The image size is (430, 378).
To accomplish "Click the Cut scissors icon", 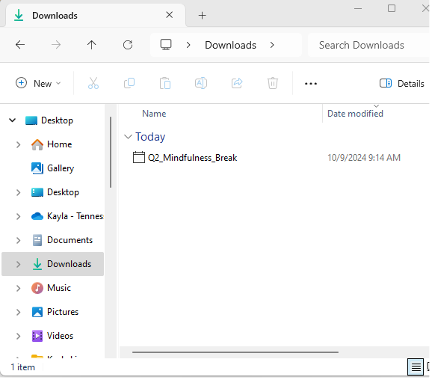I will coord(93,83).
